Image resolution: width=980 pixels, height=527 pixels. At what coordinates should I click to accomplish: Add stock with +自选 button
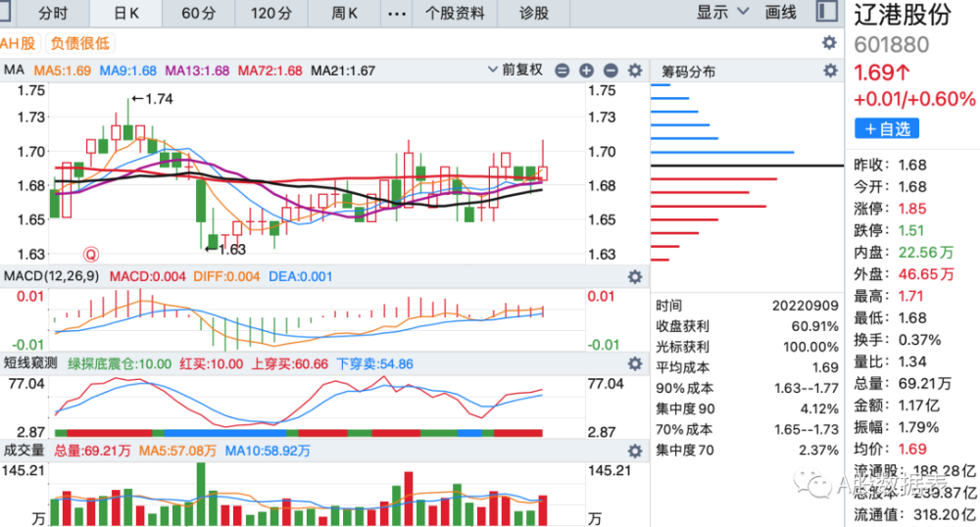click(887, 129)
